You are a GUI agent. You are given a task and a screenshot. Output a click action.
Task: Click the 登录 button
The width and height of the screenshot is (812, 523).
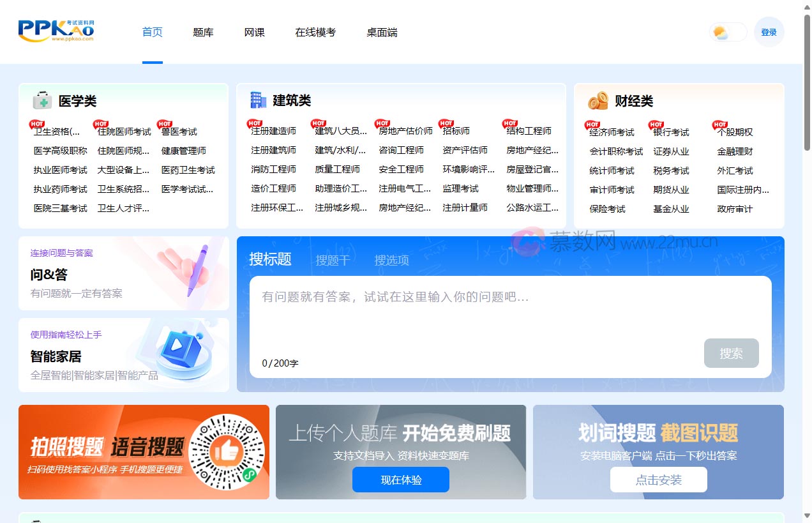[769, 31]
